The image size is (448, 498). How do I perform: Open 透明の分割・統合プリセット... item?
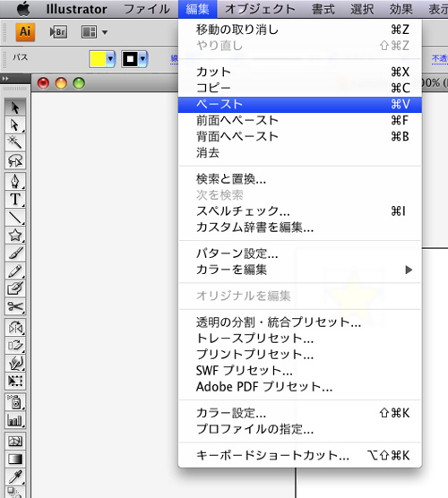(300, 322)
